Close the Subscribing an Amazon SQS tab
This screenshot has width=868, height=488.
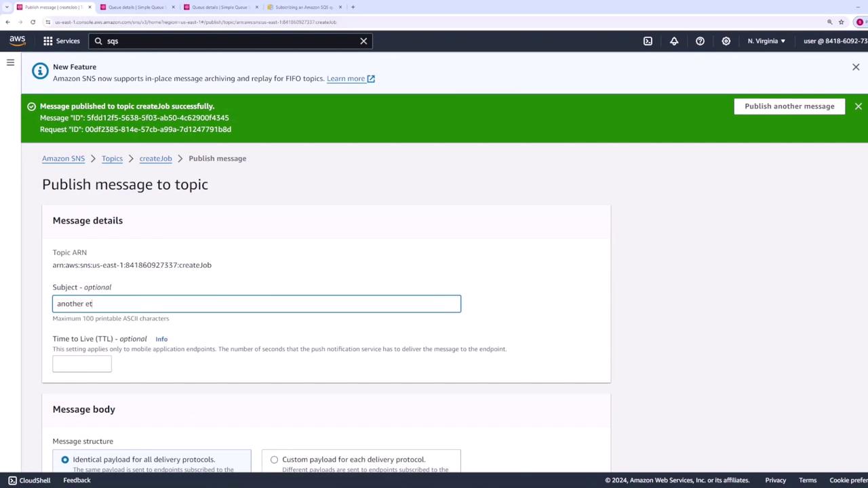tap(340, 7)
